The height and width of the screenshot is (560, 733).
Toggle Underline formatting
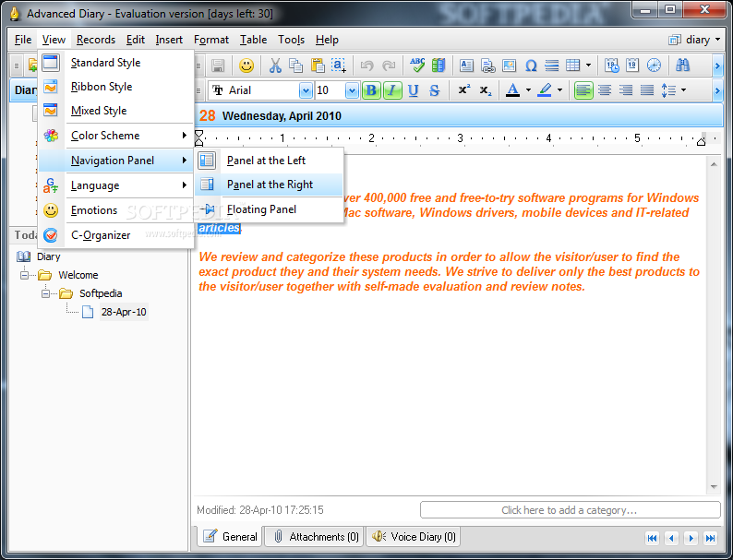(414, 90)
